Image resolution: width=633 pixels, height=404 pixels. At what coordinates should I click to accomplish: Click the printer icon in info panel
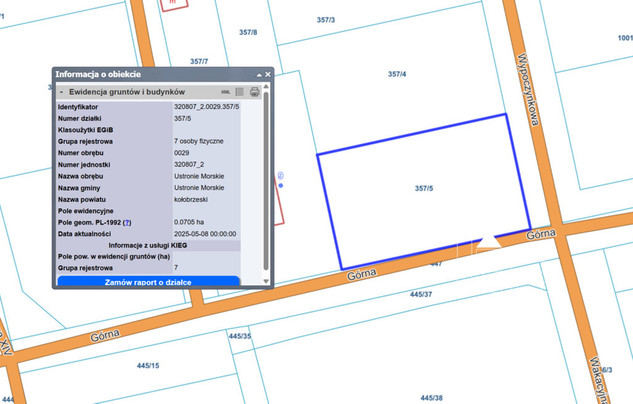pyautogui.click(x=255, y=91)
